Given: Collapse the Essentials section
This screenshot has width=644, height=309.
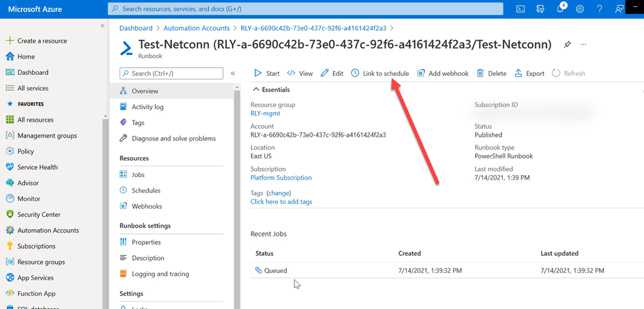Looking at the screenshot, I should [x=271, y=89].
